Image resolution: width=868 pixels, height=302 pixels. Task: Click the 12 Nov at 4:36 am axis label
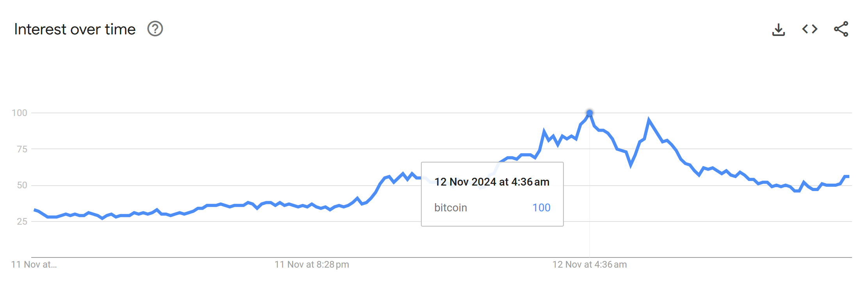[x=589, y=264]
